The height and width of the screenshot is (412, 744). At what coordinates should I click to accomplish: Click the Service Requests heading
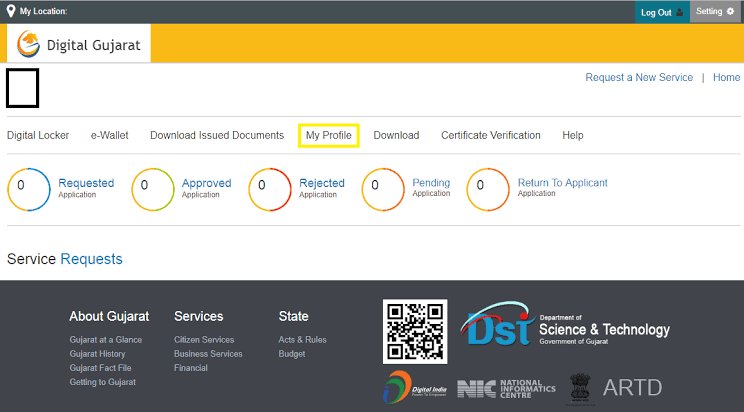65,259
